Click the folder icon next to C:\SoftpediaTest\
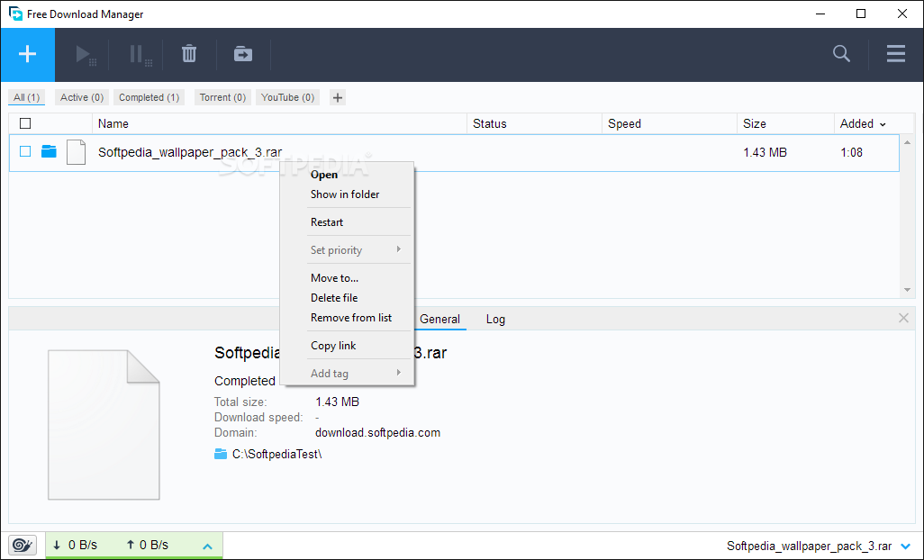This screenshot has width=924, height=560. click(221, 454)
